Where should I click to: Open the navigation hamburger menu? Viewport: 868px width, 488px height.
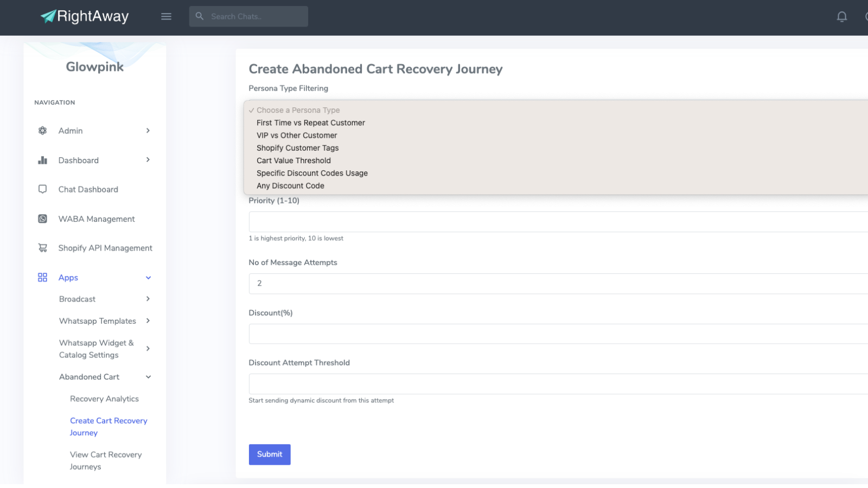click(166, 16)
